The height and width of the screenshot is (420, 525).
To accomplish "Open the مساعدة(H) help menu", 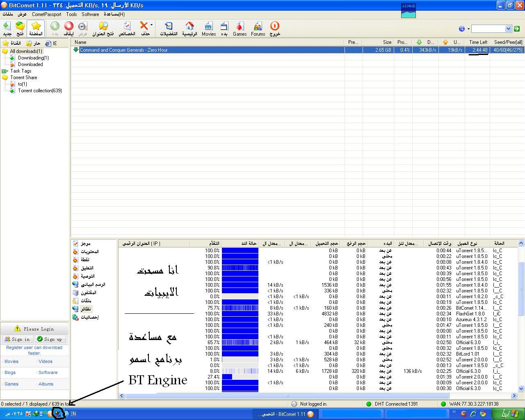I will pyautogui.click(x=114, y=14).
